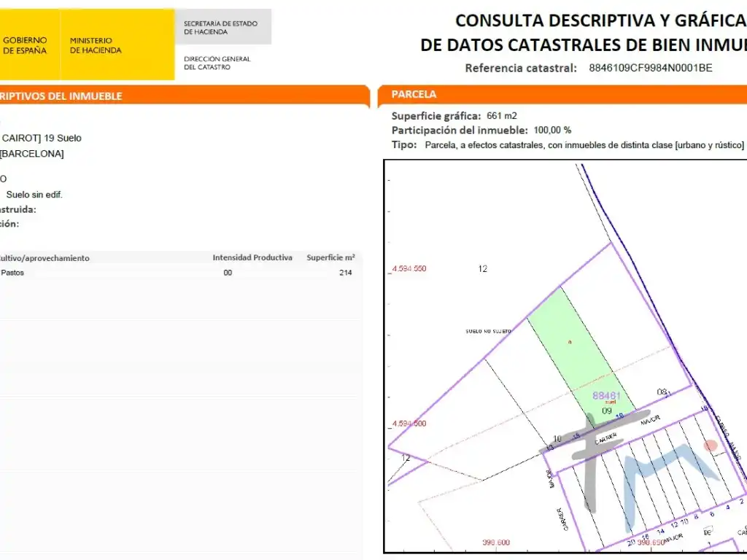Screen dimensions: 747x560
Task: Click the Participación del inmueble 100,00 % value
Action: (x=552, y=130)
